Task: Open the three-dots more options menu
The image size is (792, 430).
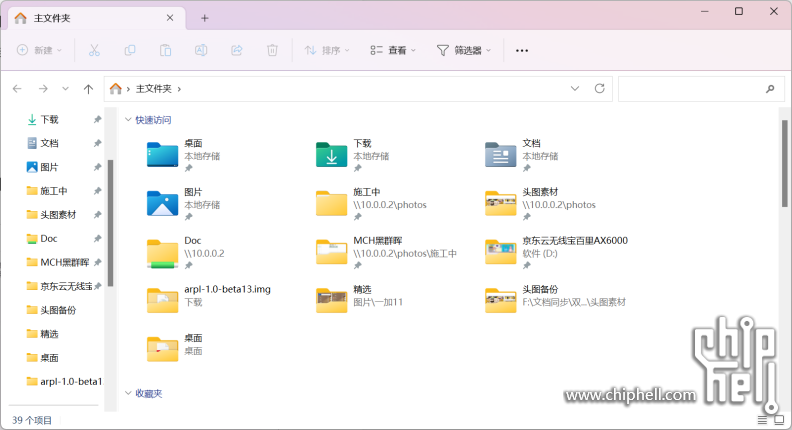Action: point(522,51)
